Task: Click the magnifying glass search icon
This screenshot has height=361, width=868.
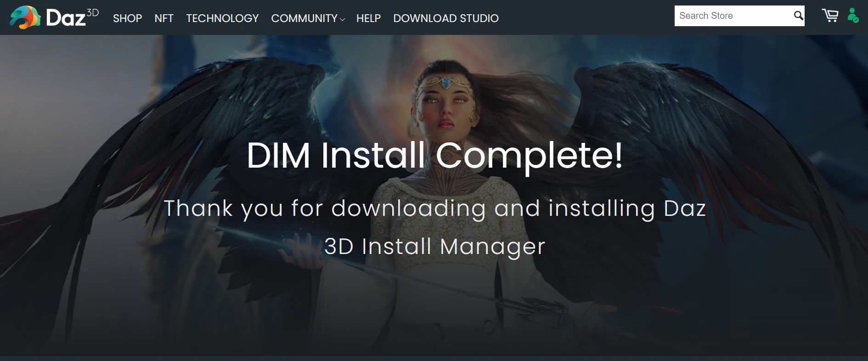Action: coord(799,16)
